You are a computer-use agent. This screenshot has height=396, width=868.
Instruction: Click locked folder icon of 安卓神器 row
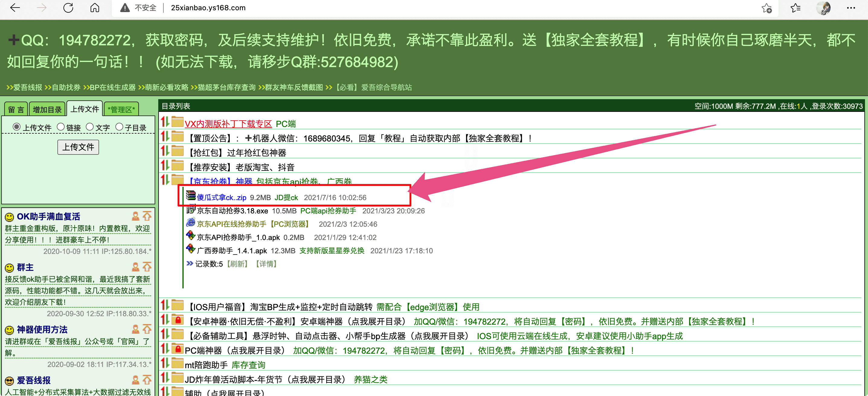(x=177, y=319)
